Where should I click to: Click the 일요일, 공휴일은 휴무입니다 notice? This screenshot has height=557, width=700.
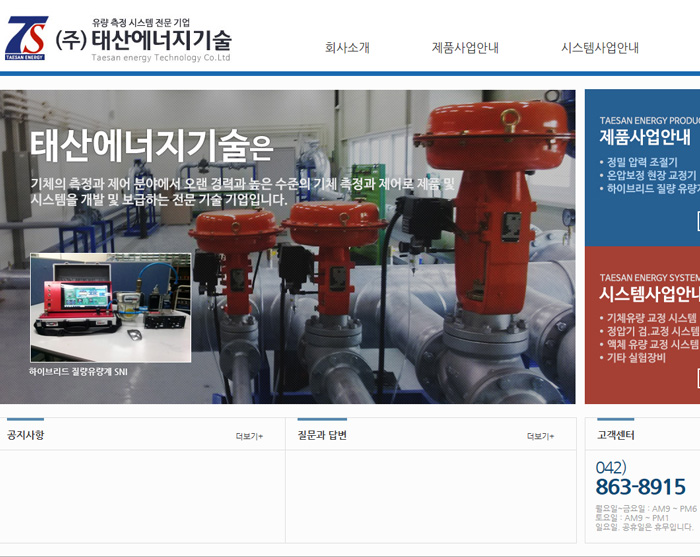[644, 527]
